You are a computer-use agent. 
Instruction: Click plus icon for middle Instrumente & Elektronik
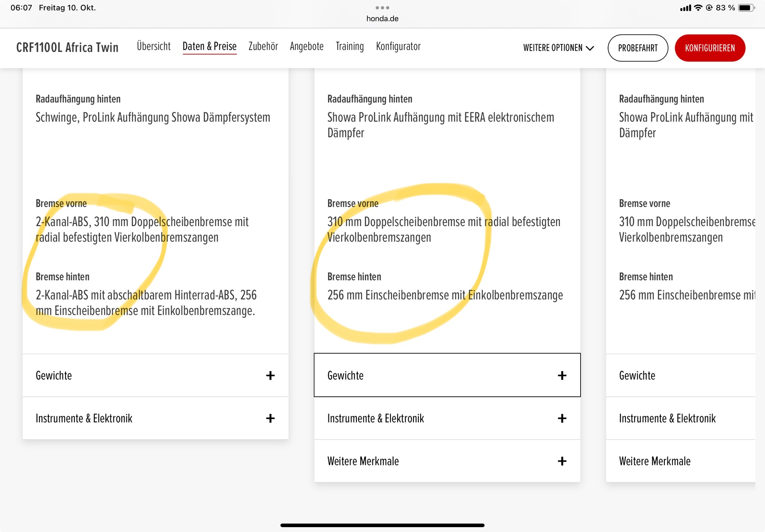[562, 418]
